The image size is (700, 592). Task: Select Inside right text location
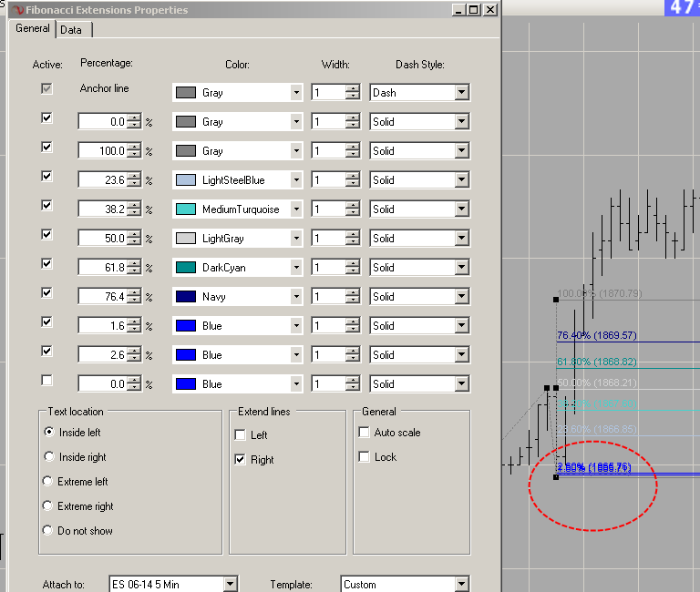[49, 456]
